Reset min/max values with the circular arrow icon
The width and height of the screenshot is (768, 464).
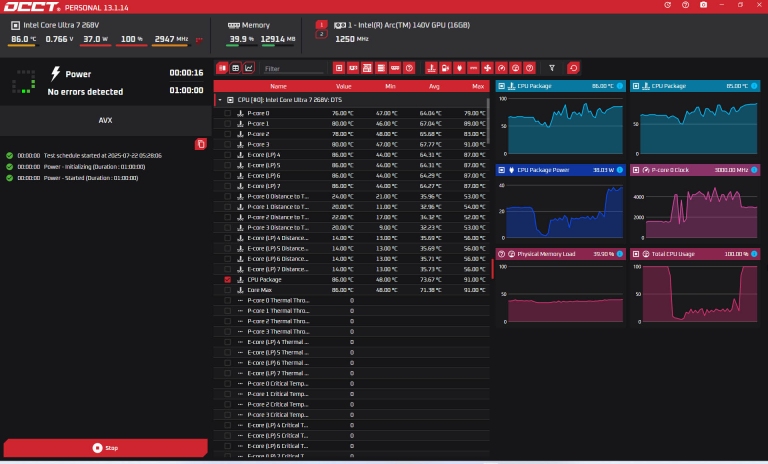[x=574, y=68]
